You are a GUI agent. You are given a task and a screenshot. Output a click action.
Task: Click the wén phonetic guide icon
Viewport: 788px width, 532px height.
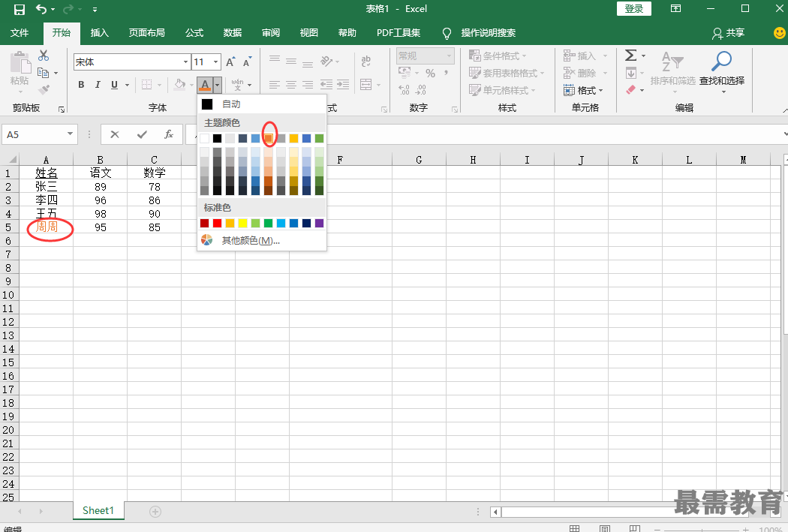click(237, 84)
